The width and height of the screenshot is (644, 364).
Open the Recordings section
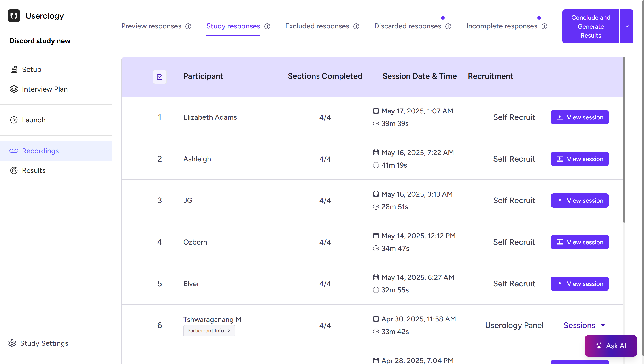pyautogui.click(x=40, y=151)
